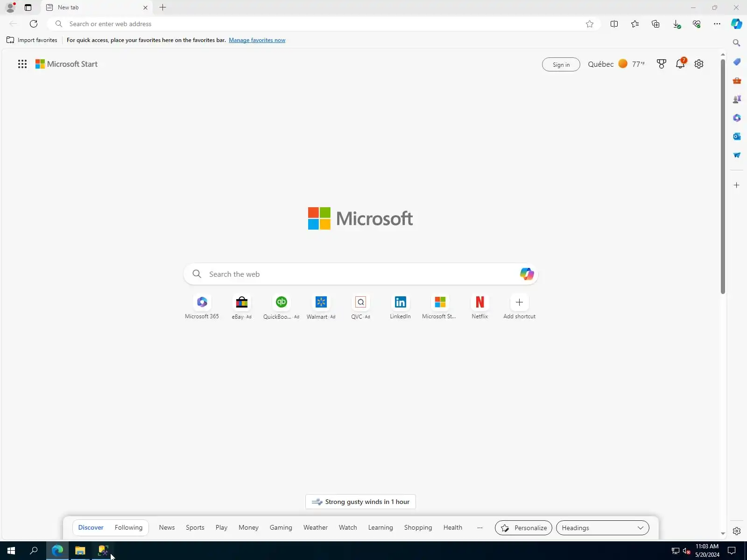Image resolution: width=747 pixels, height=560 pixels.
Task: Click the address bar field
Action: point(323,24)
